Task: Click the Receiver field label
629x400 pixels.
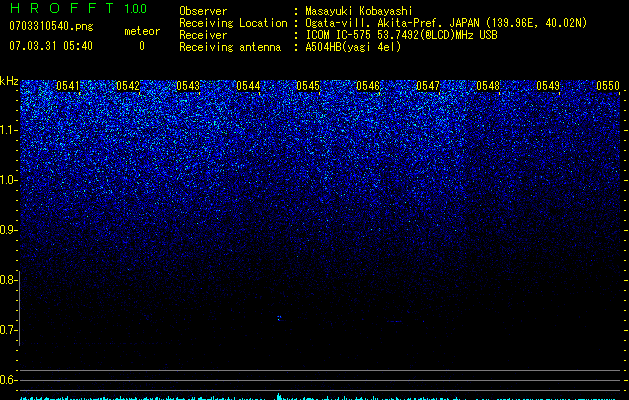Action: point(203,35)
